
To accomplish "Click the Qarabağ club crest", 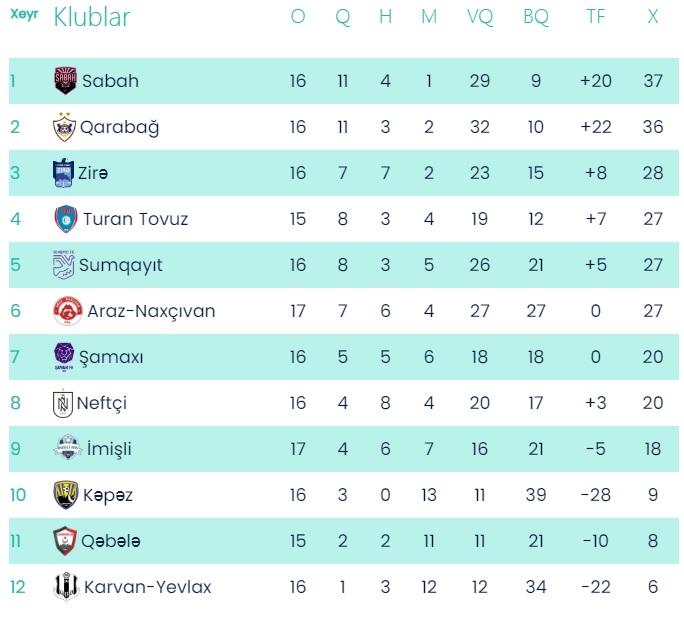I will pyautogui.click(x=64, y=127).
